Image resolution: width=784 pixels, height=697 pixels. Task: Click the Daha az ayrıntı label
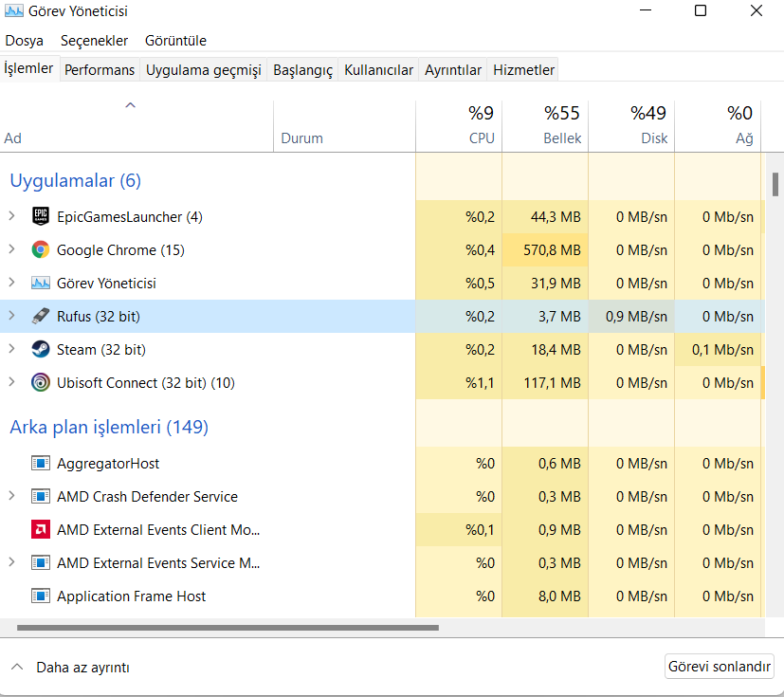point(83,668)
